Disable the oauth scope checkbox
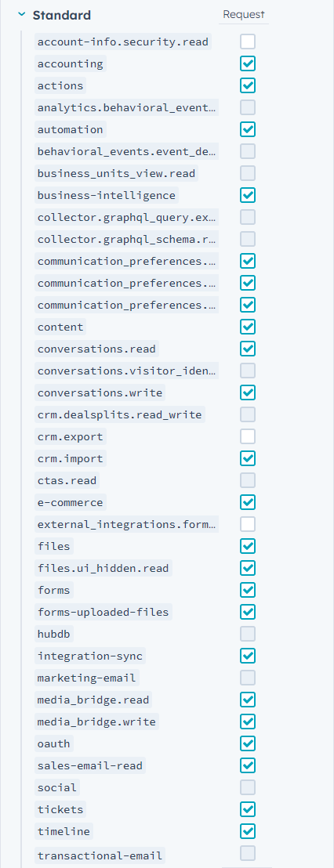The height and width of the screenshot is (868, 334). point(248,743)
